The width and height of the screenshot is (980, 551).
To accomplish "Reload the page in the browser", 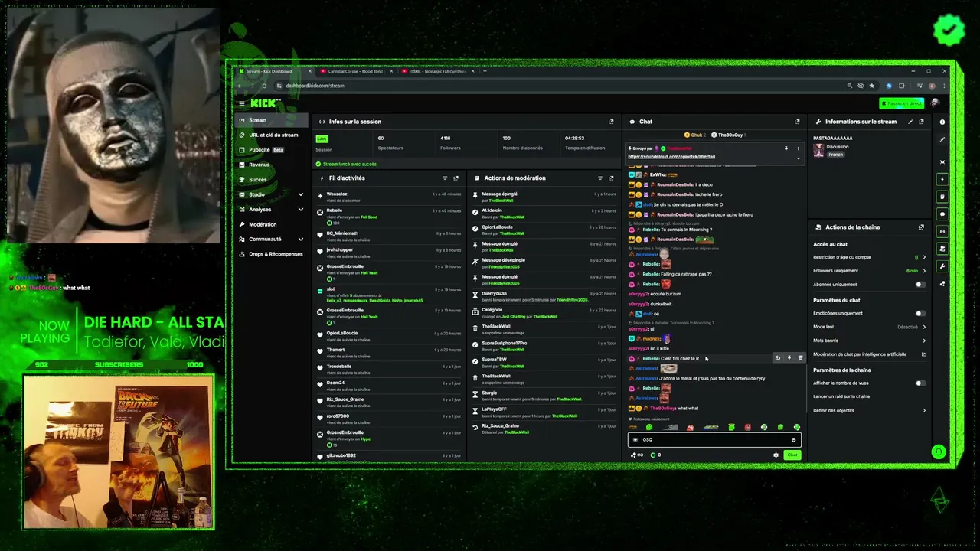I will pyautogui.click(x=265, y=86).
